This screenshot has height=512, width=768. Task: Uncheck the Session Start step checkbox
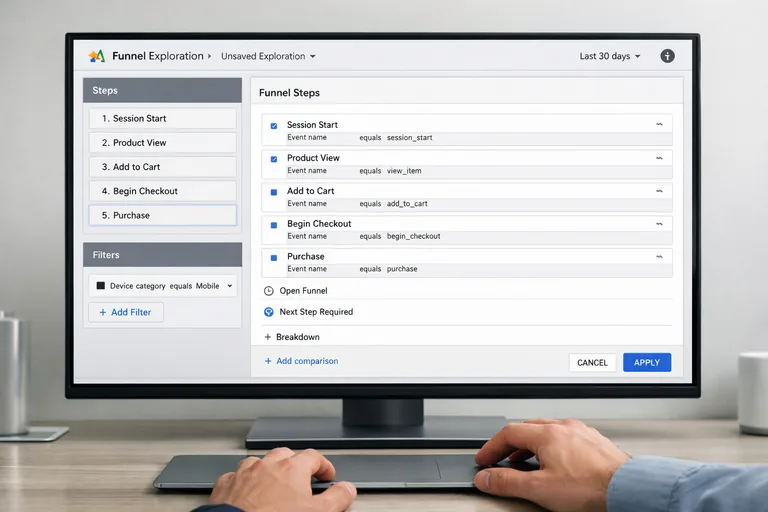coord(274,126)
